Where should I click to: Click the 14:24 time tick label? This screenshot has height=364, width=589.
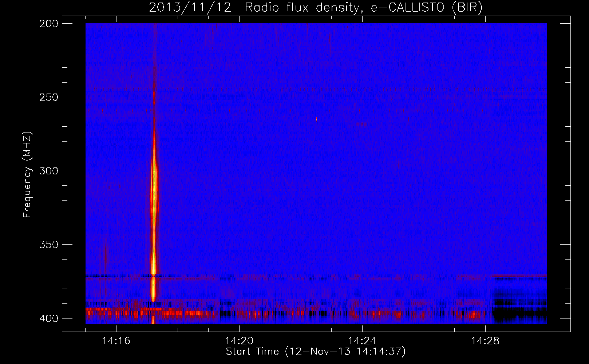click(362, 341)
